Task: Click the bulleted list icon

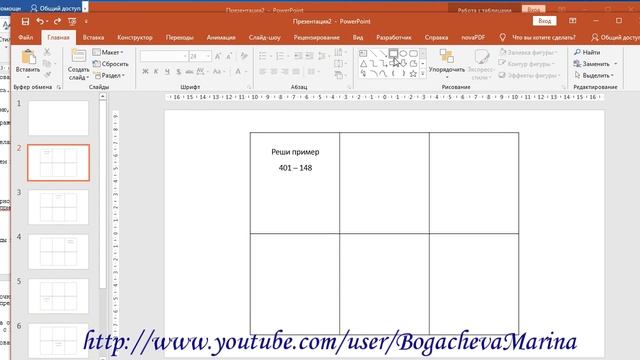Action: 262,56
